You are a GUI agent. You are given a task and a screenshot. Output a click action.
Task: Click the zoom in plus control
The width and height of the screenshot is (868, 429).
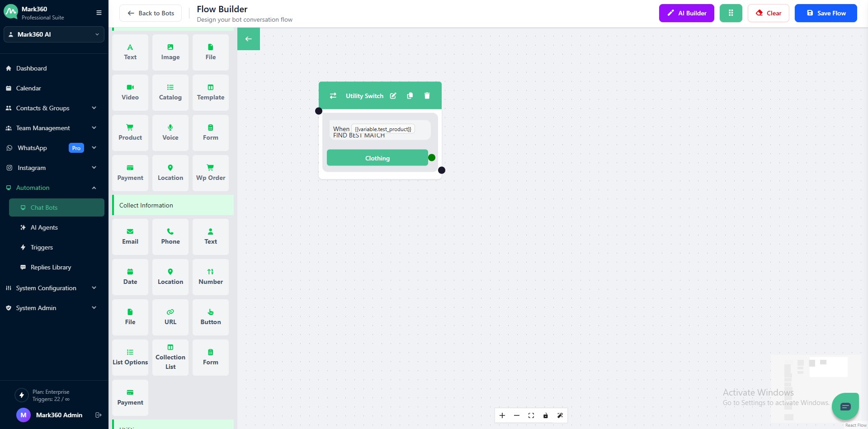tap(502, 415)
